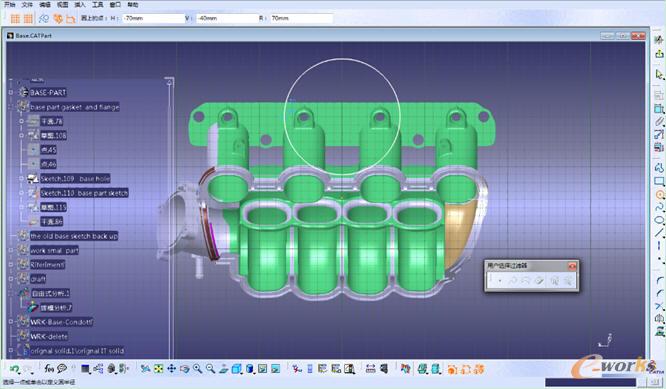Click the Zoom In magnifier icon
Image resolution: width=666 pixels, height=389 pixels.
click(198, 369)
